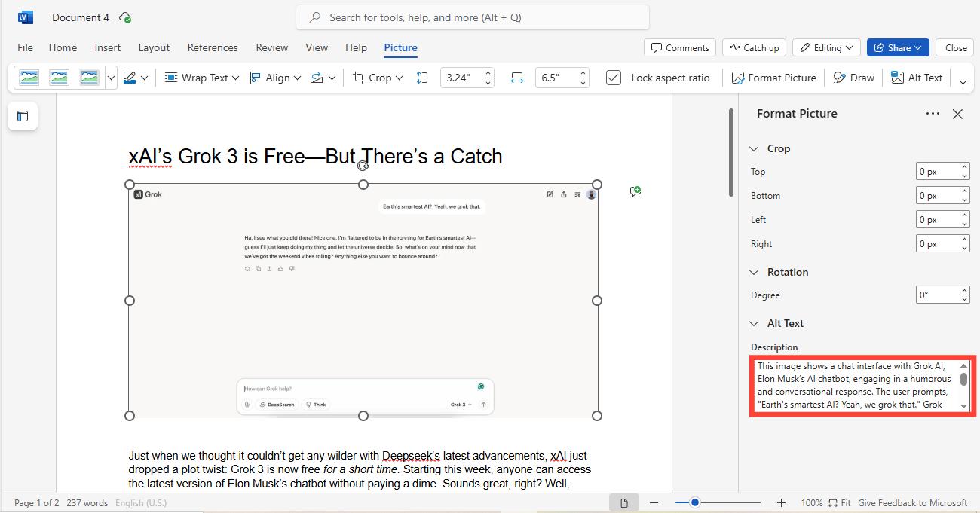Decrease picture width with the down stepper
Screen dimensions: 980x513
tap(583, 83)
